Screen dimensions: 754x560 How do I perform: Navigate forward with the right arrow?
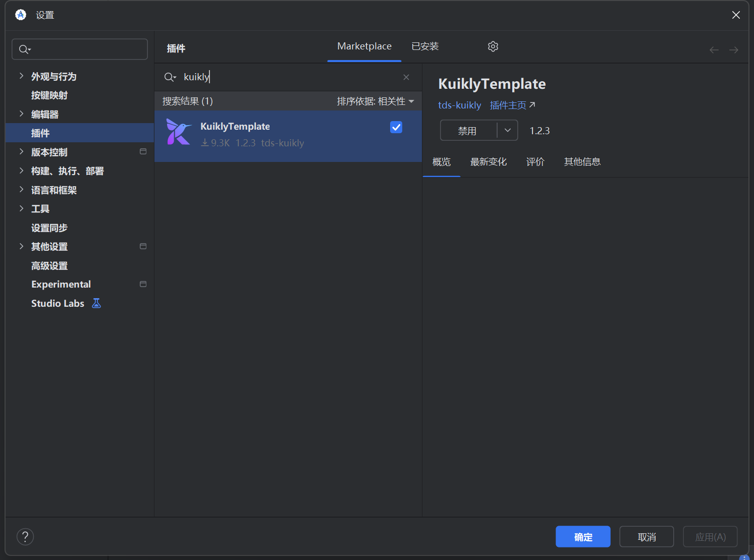click(x=734, y=49)
